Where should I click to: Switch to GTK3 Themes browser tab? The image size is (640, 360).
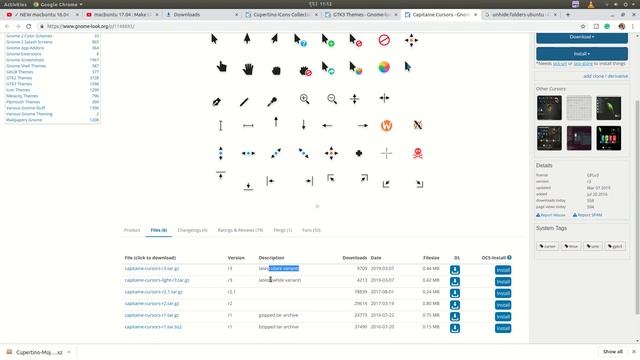[x=361, y=15]
